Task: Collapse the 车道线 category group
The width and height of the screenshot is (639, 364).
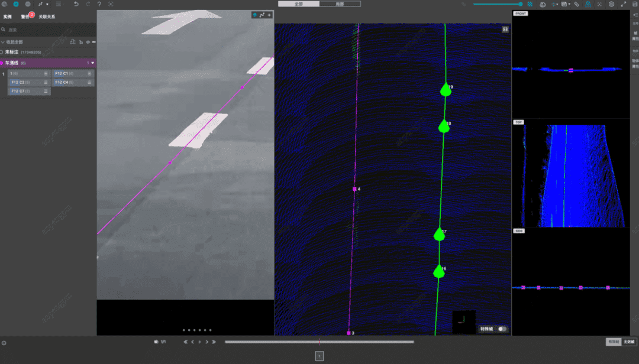Action: point(92,63)
